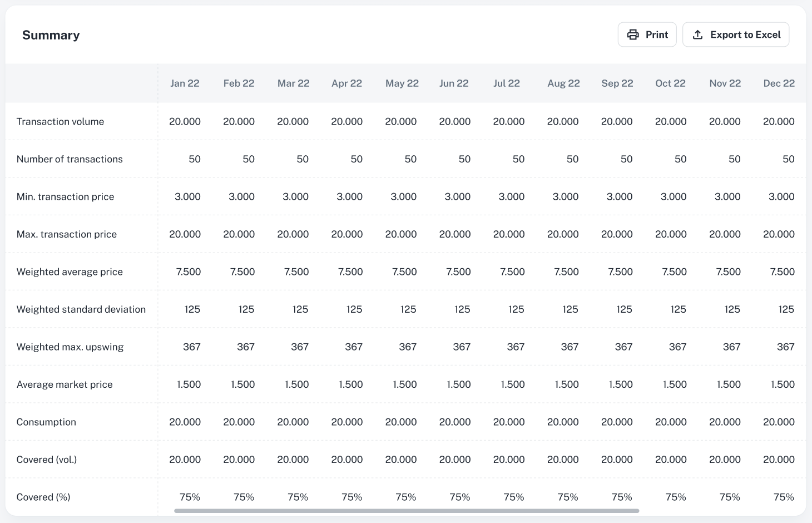The height and width of the screenshot is (523, 812).
Task: Click the Transaction volume row label
Action: [60, 121]
